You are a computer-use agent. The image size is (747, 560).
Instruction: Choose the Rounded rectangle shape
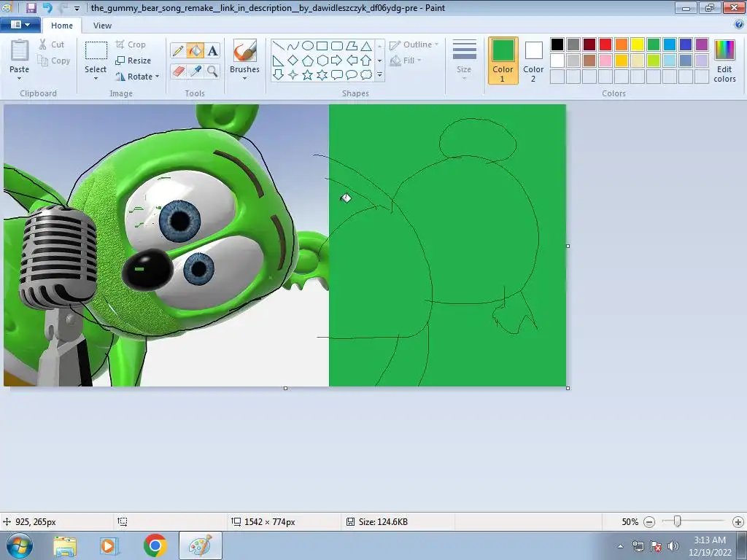[337, 46]
